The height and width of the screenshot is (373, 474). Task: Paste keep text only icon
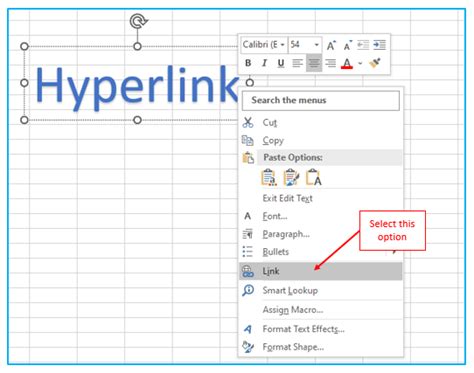click(x=313, y=177)
